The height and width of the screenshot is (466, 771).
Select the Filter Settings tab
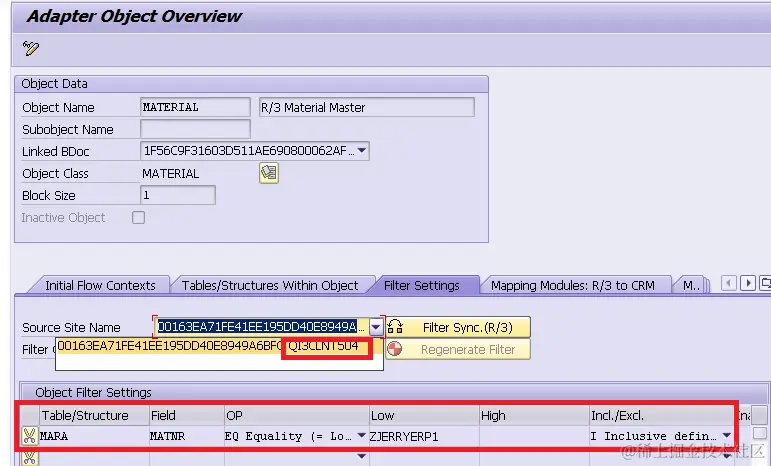(x=422, y=286)
